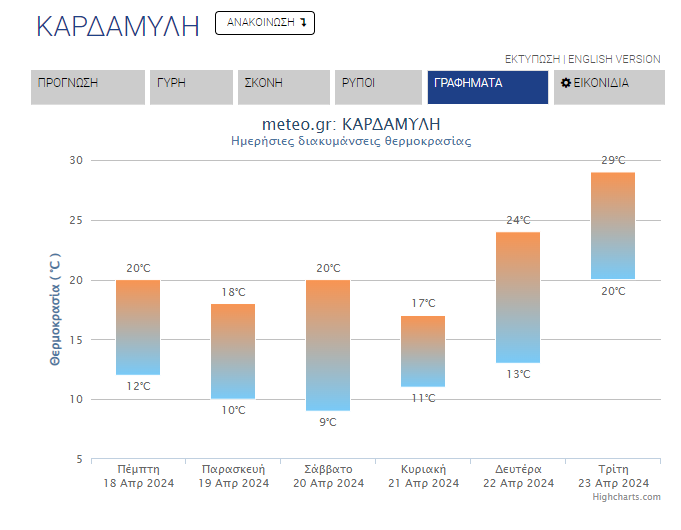Click the 5 y-axis tick label
The image size is (681, 530).
point(79,459)
